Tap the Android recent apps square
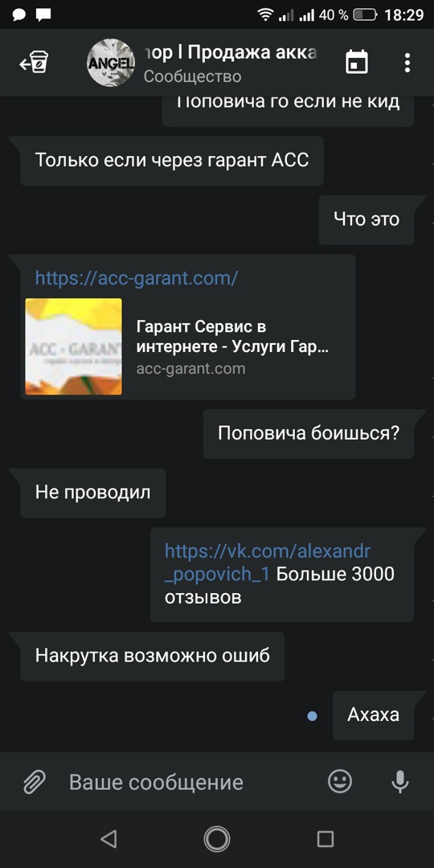This screenshot has height=868, width=434. pyautogui.click(x=325, y=839)
